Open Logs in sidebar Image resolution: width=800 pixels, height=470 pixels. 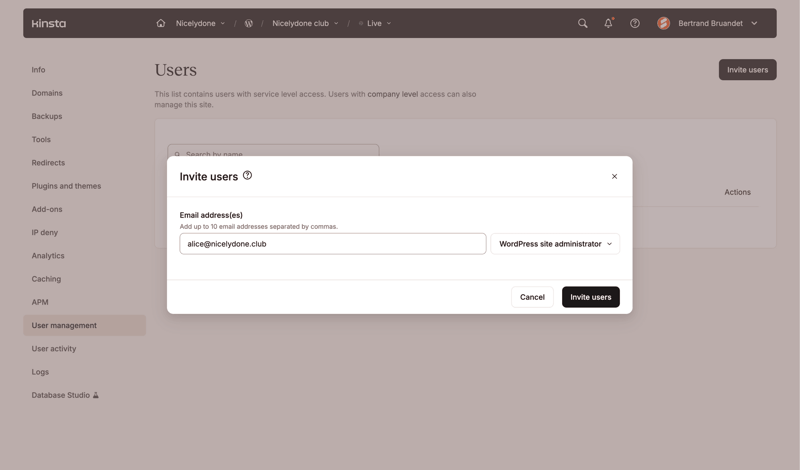pos(40,372)
